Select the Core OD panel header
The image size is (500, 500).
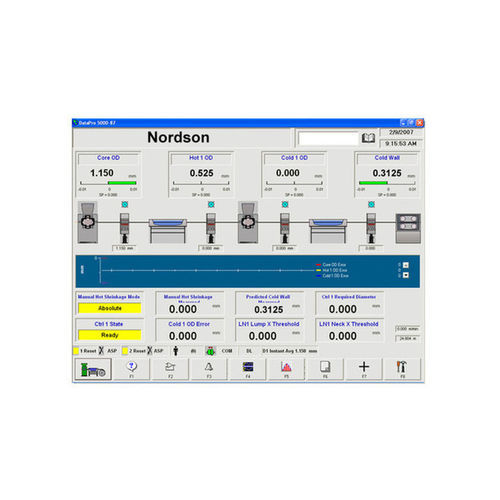coord(108,158)
